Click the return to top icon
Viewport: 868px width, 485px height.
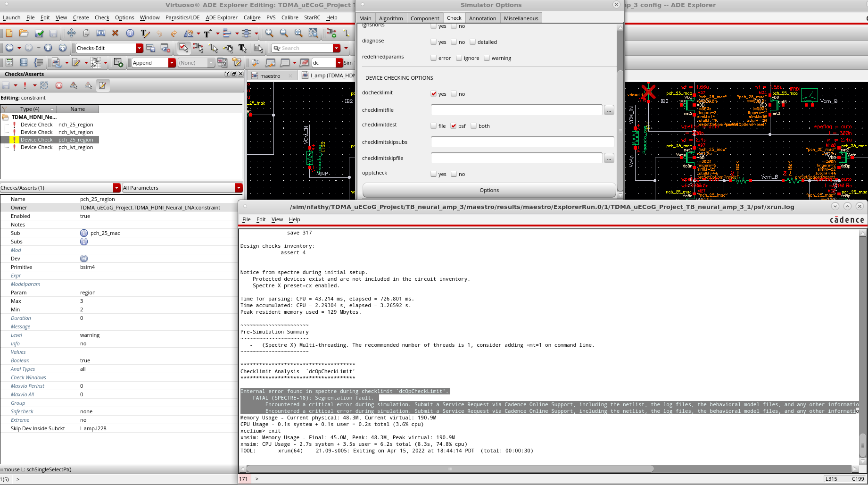63,48
